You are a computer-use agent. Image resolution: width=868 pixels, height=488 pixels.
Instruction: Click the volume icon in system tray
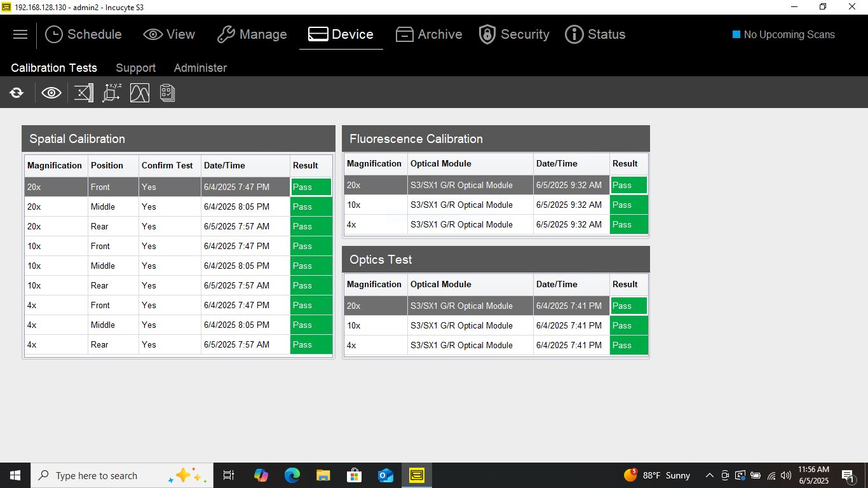click(x=786, y=475)
